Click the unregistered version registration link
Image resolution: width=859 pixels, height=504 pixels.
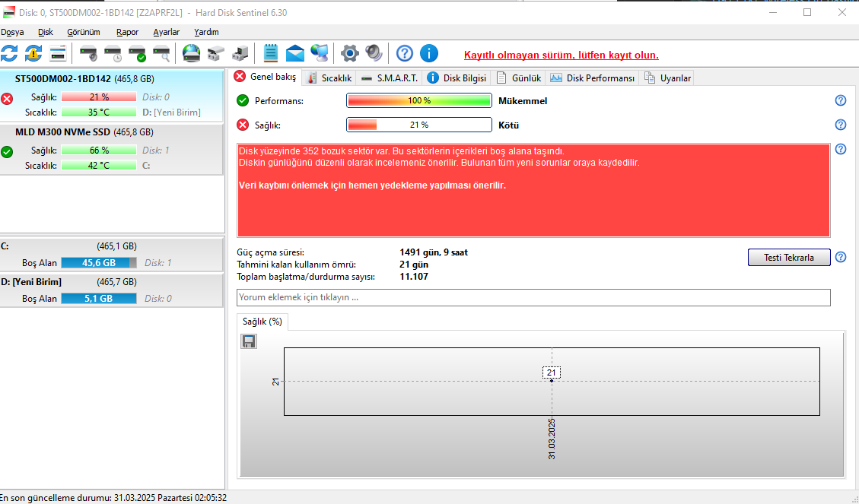[561, 55]
